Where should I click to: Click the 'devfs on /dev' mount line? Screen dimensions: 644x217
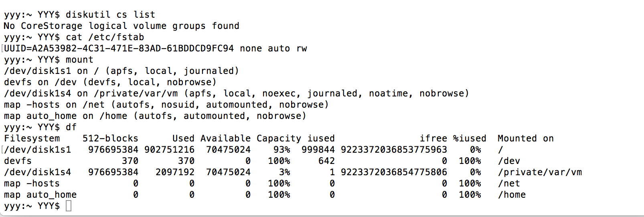click(110, 82)
